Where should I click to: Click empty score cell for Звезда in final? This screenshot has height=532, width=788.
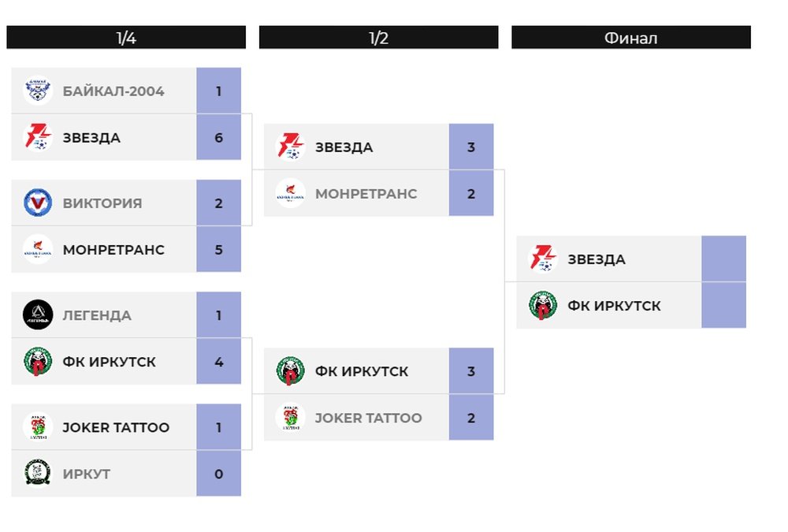(723, 259)
